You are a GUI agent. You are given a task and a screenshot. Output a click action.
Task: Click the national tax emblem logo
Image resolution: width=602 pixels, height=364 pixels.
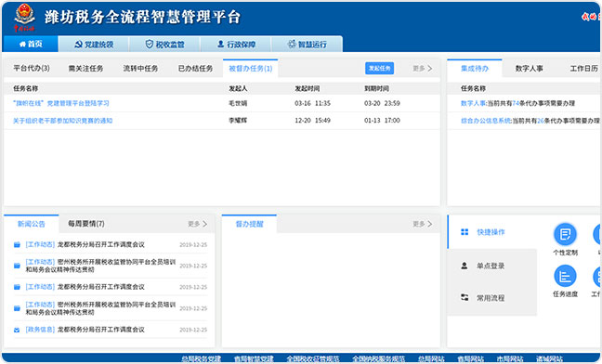[x=24, y=18]
